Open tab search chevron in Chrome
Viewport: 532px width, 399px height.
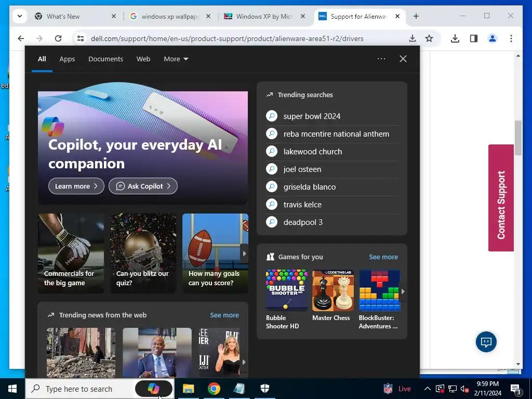20,16
